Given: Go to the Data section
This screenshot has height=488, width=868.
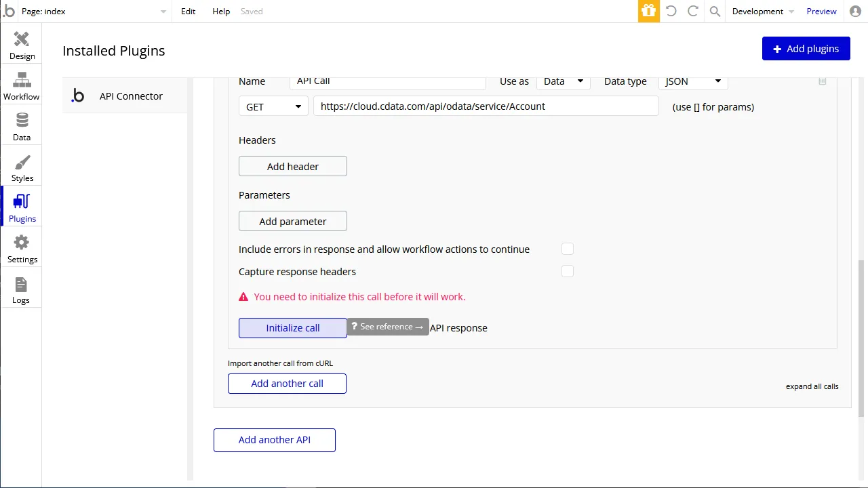Looking at the screenshot, I should [22, 126].
